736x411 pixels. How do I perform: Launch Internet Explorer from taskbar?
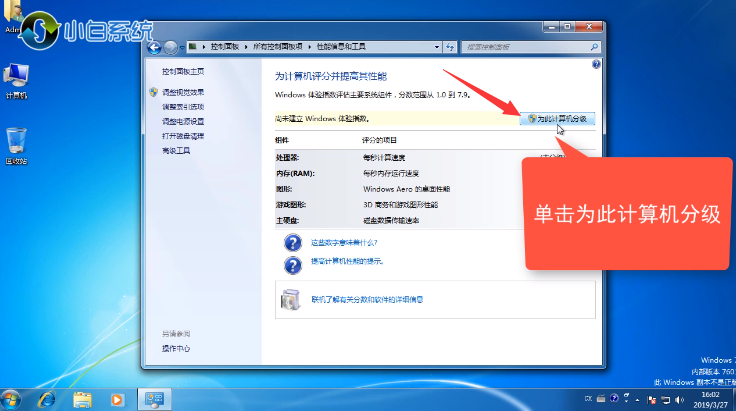46,400
